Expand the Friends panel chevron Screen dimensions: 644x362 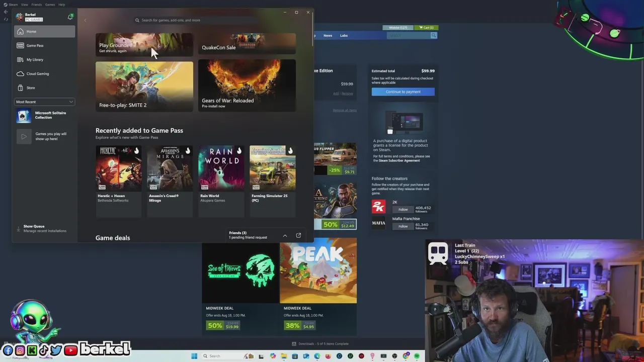pyautogui.click(x=285, y=235)
